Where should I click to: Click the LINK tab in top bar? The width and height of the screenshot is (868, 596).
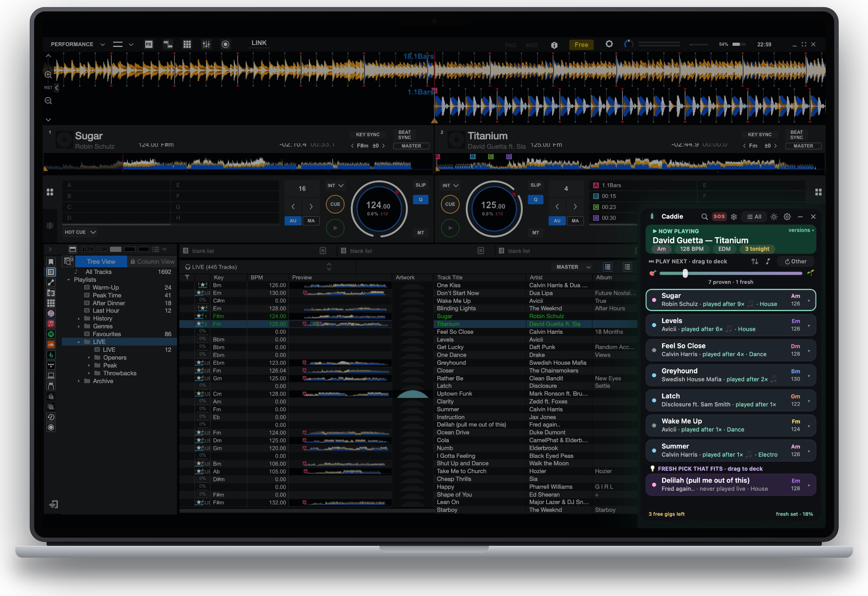pos(259,43)
